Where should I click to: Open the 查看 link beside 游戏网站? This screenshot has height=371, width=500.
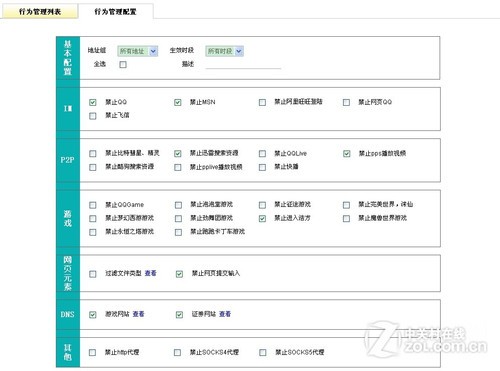(138, 314)
